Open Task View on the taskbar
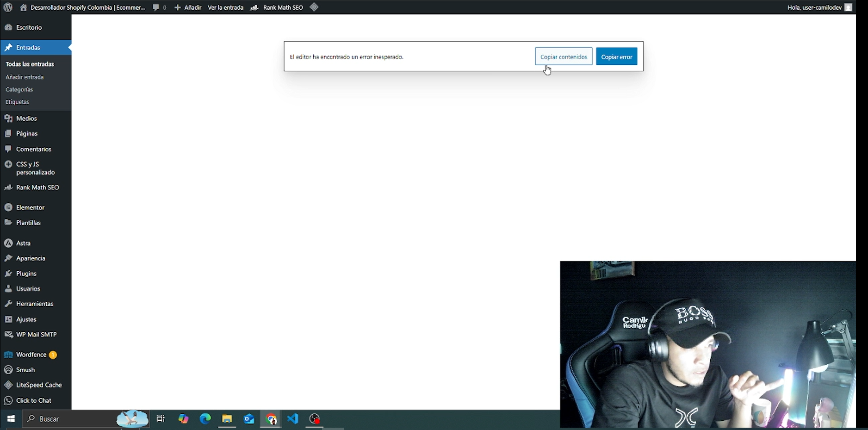This screenshot has width=868, height=430. coord(161,419)
